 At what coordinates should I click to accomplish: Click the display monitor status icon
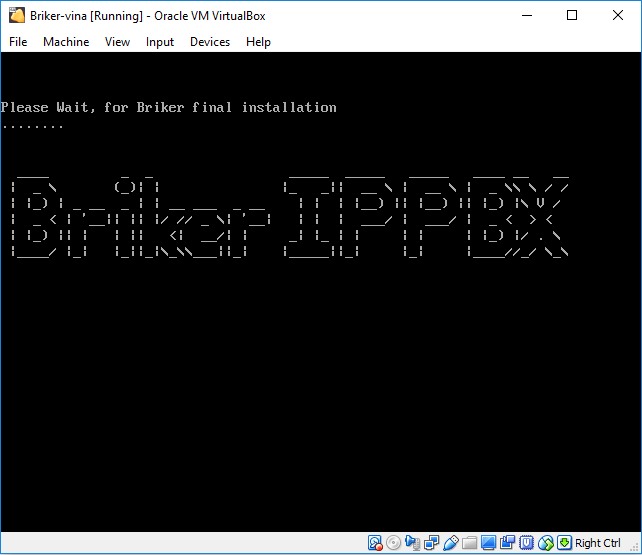tap(488, 543)
